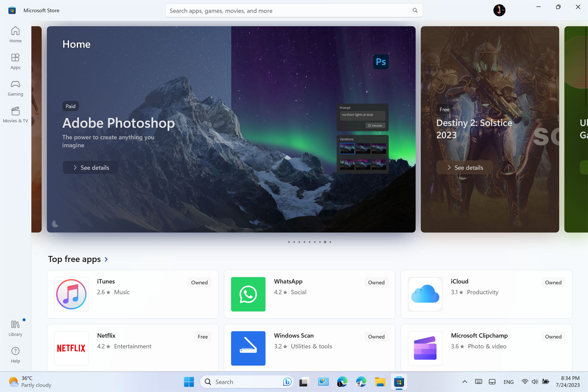Open the Windows Scan app icon
The height and width of the screenshot is (392, 588).
coord(248,348)
